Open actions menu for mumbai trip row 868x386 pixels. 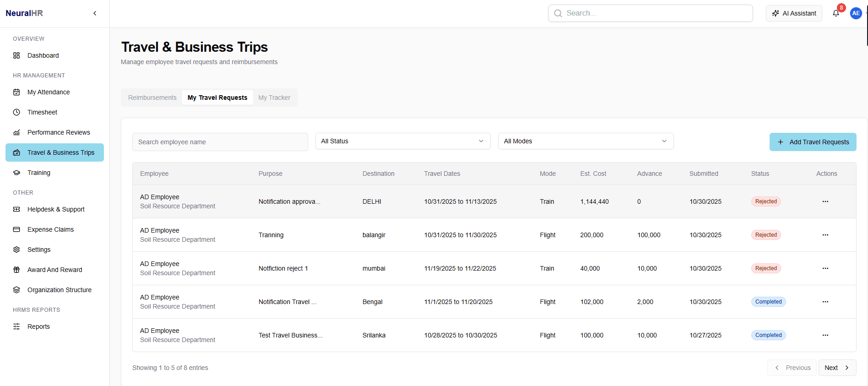[x=825, y=268]
